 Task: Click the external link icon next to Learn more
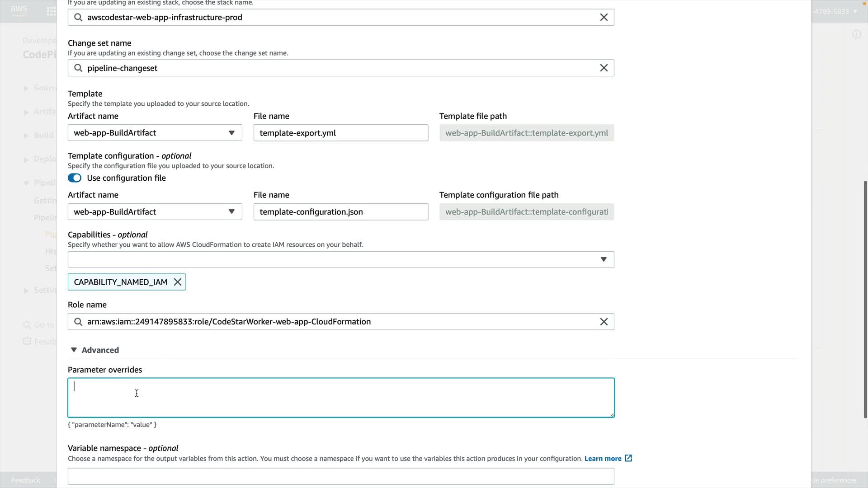(x=628, y=458)
